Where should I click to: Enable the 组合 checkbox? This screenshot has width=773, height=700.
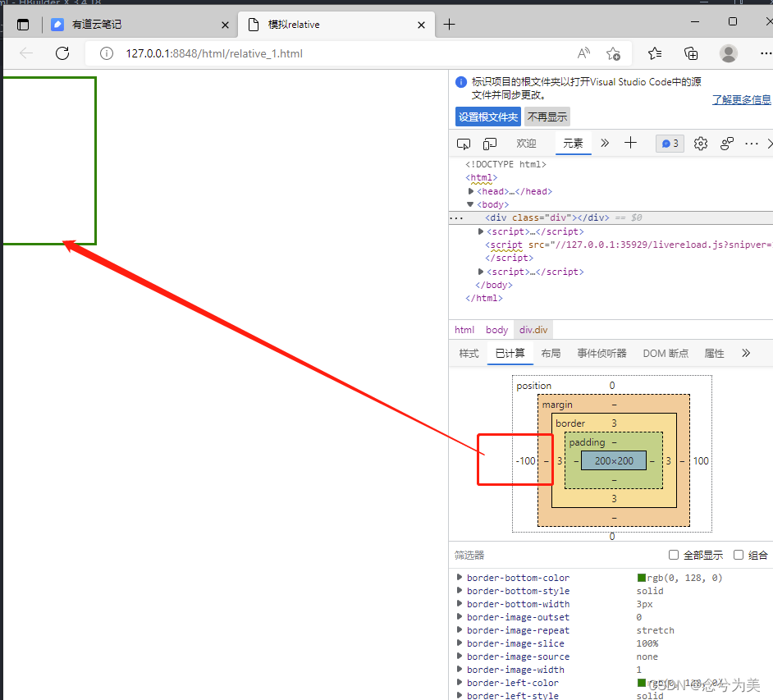point(739,555)
